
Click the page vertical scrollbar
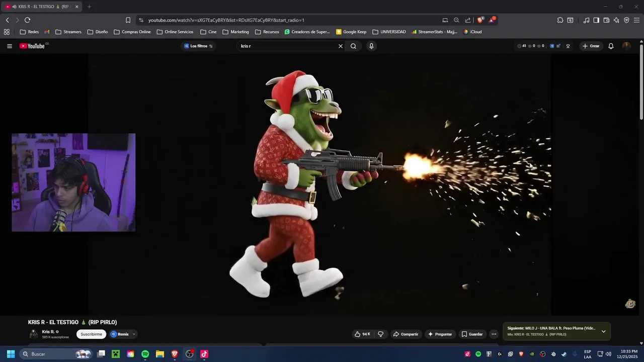[x=641, y=83]
